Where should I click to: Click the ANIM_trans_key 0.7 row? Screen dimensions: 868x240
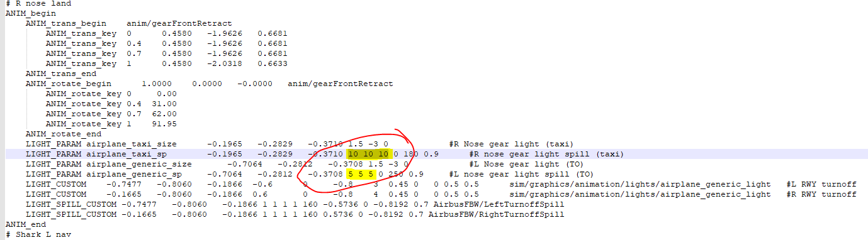pyautogui.click(x=166, y=53)
